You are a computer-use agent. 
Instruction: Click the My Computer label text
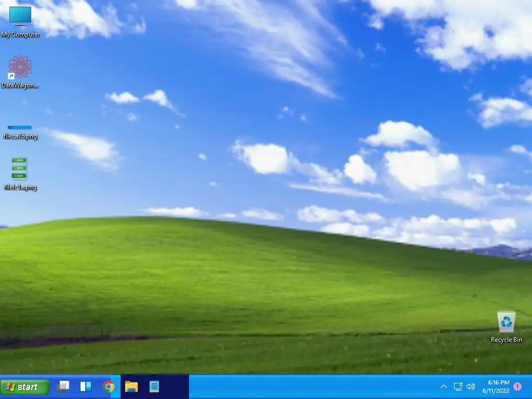click(x=20, y=34)
